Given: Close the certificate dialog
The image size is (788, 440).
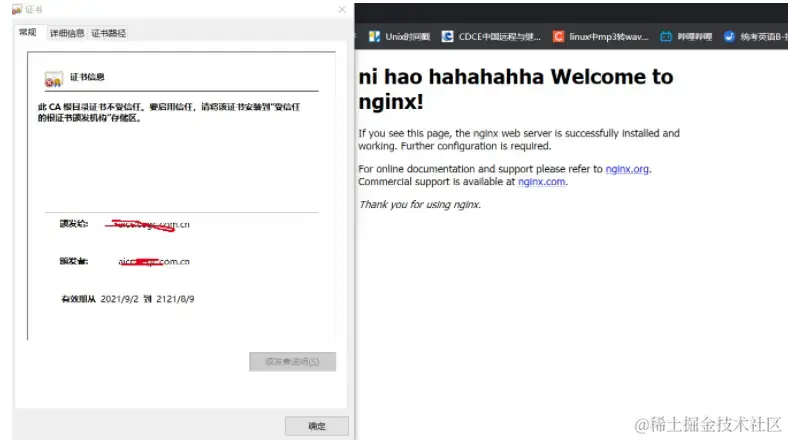Looking at the screenshot, I should (342, 10).
